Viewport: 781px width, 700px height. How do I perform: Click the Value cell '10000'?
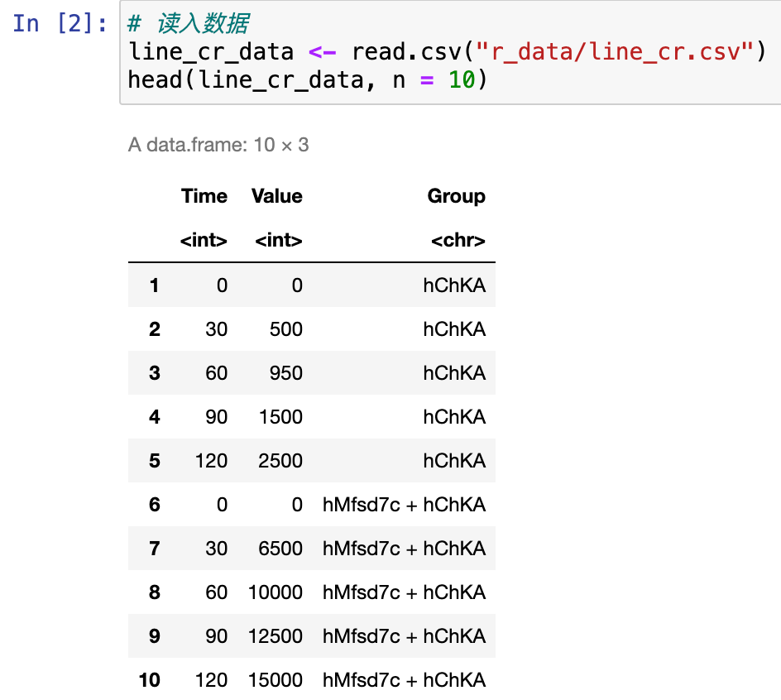(276, 592)
